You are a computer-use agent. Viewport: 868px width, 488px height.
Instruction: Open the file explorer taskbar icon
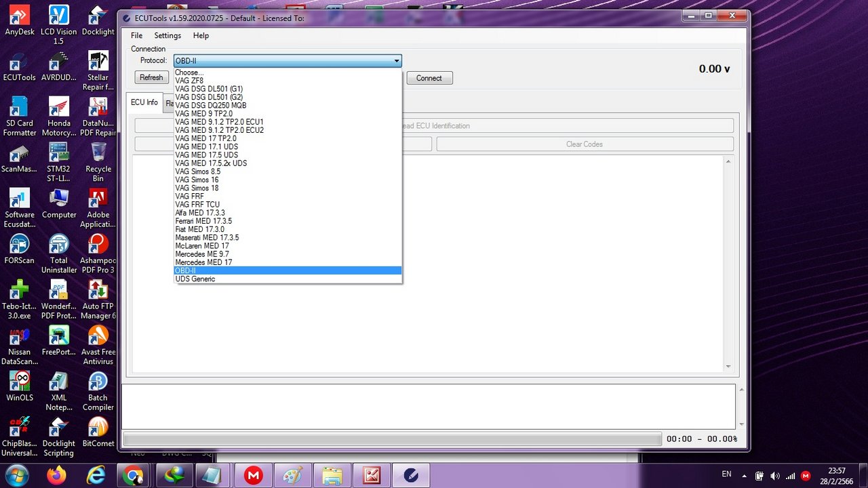[x=332, y=476]
